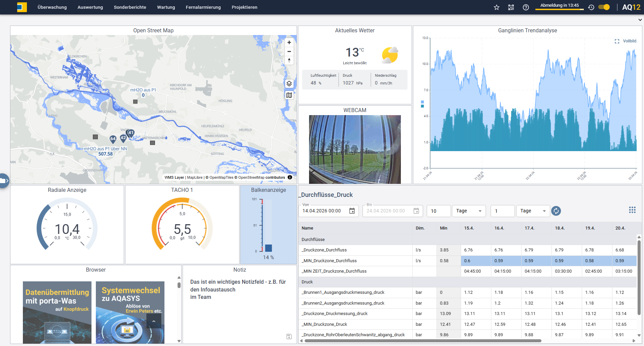Expand the chevron on the Systemwechsel tile

pos(154,321)
